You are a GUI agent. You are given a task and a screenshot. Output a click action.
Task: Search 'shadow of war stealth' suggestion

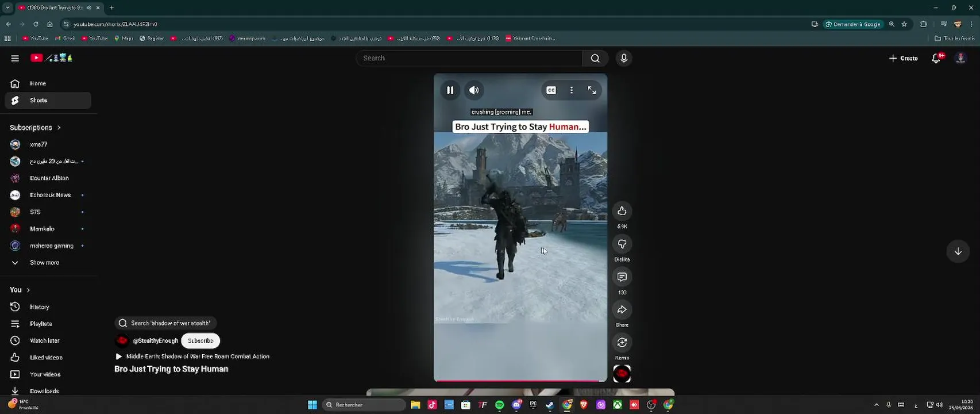(x=165, y=323)
